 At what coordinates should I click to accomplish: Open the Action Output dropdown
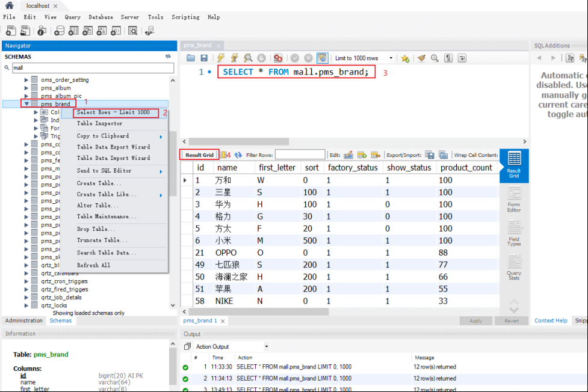pos(267,347)
